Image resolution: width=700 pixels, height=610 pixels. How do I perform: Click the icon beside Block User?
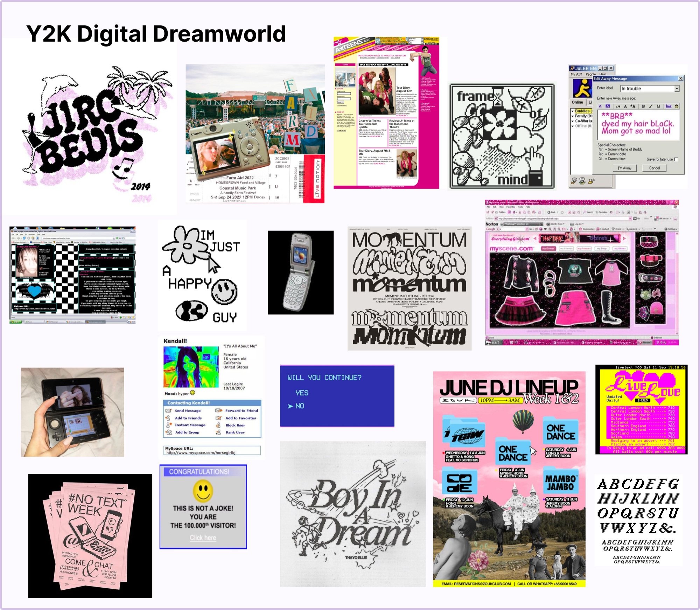point(218,425)
